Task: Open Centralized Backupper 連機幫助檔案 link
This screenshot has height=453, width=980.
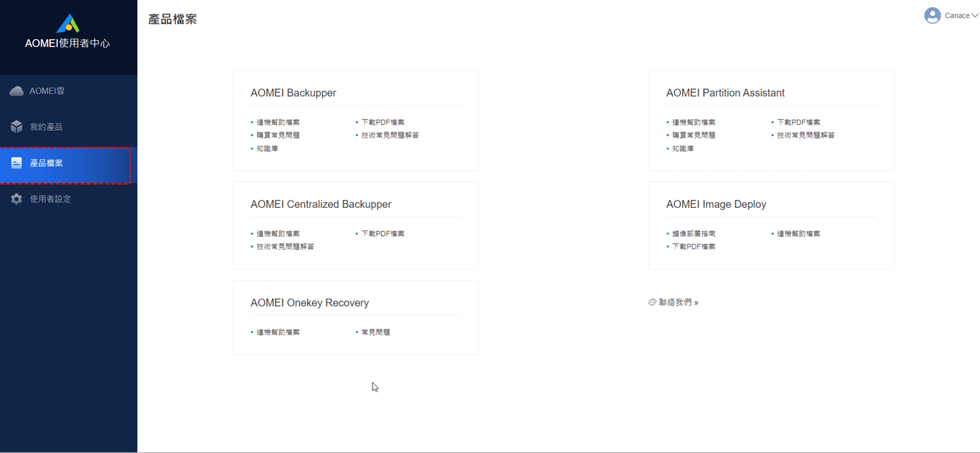Action: pos(278,233)
